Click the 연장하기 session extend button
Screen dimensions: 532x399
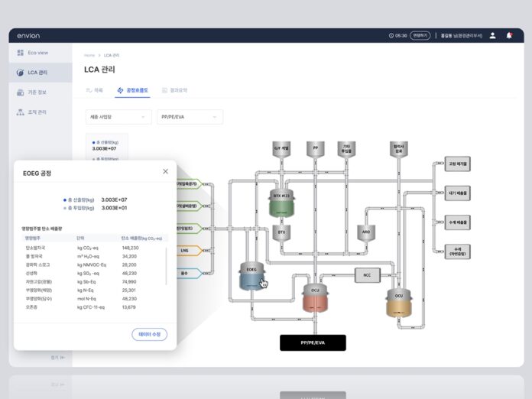click(420, 35)
